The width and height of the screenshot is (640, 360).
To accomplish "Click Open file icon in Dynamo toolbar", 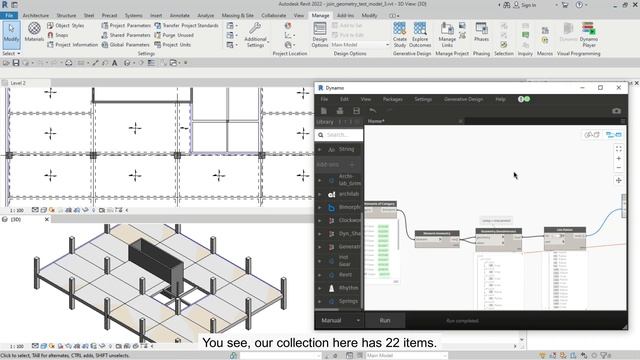I will point(340,111).
